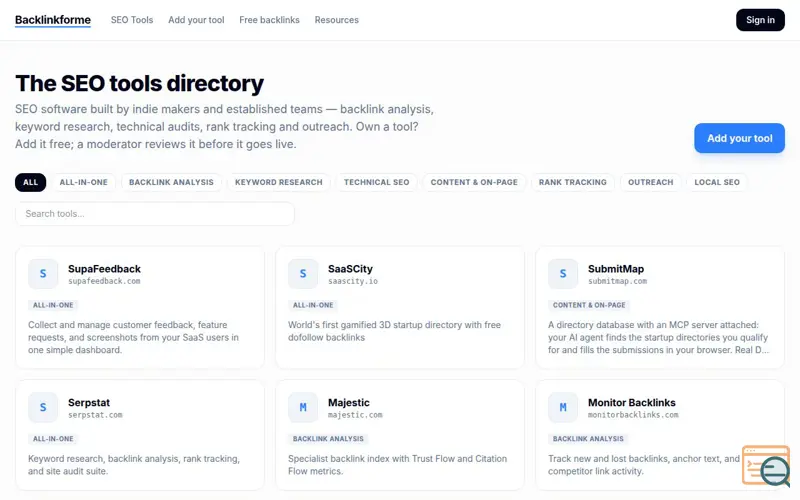Filter by BACKLINK ANALYSIS category chip

[x=171, y=183]
